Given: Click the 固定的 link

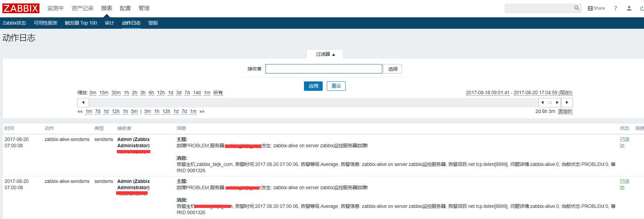Looking at the screenshot, I should click(565, 112).
